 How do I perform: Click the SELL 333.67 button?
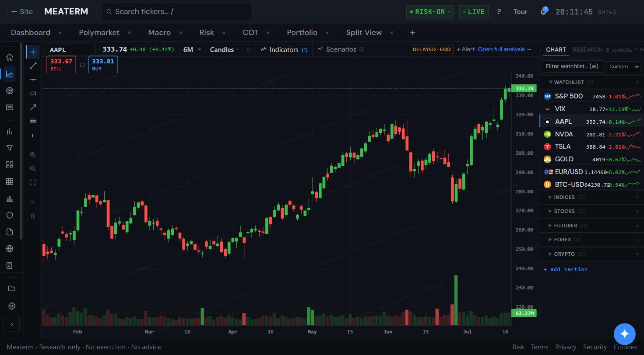(x=61, y=64)
